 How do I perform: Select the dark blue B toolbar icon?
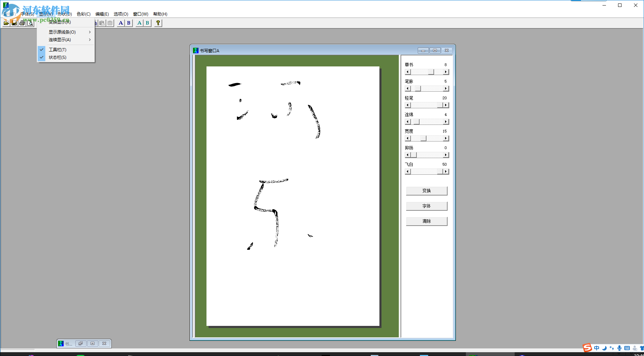[129, 23]
